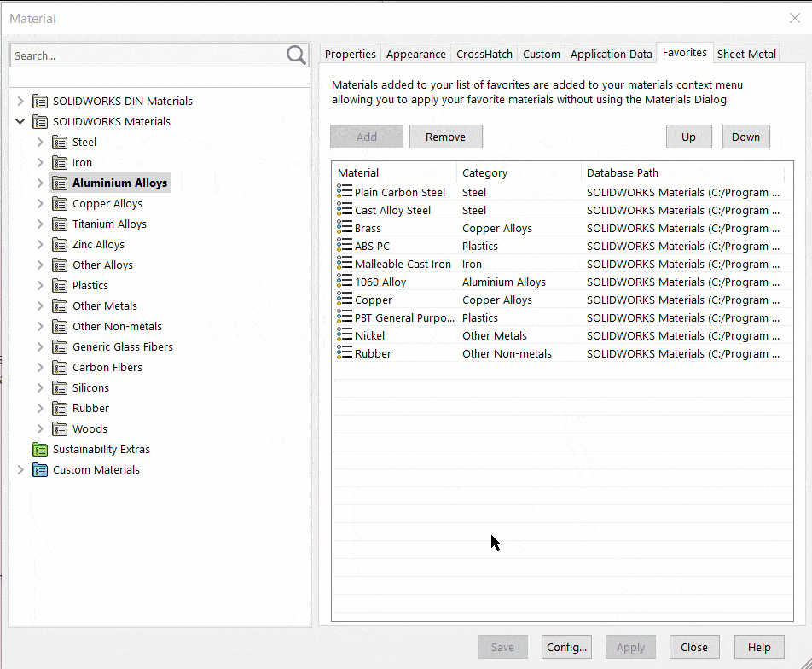Select the Rubber favorite material row
The width and height of the screenshot is (812, 669).
tap(562, 354)
